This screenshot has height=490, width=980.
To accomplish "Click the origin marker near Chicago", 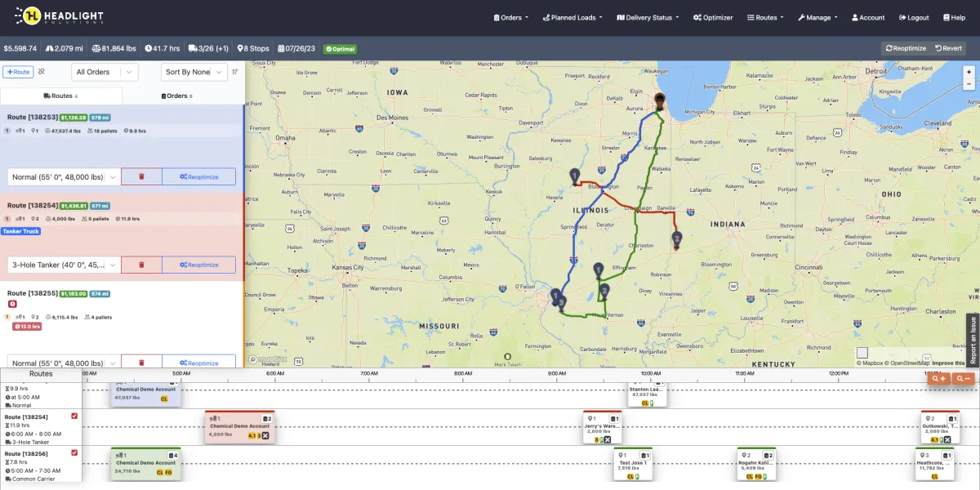I will (660, 102).
